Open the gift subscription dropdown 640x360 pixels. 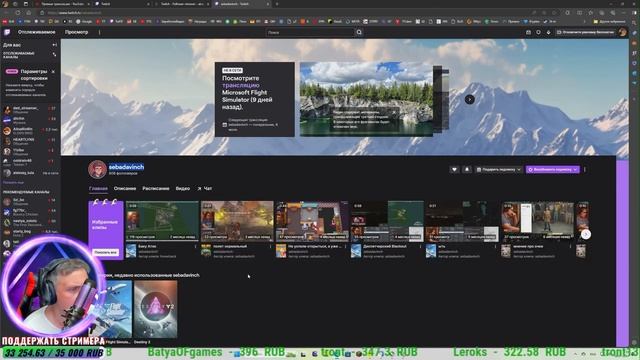click(x=499, y=169)
